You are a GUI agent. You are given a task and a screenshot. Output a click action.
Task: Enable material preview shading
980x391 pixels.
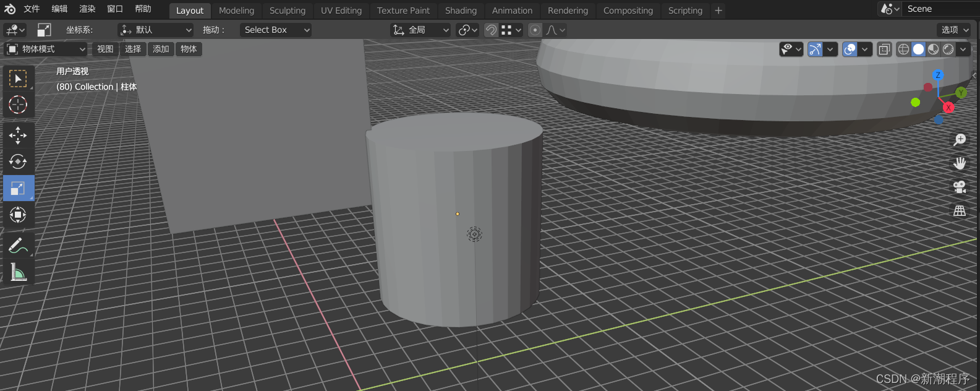point(934,49)
